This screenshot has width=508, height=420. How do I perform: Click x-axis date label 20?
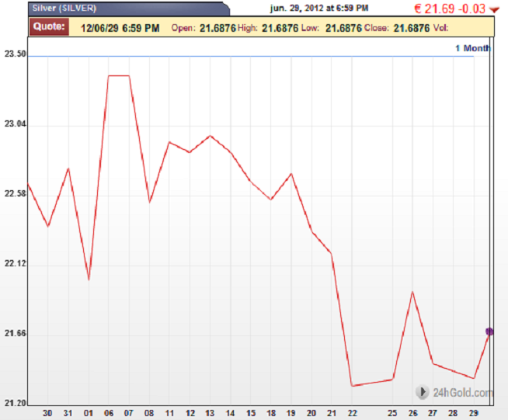click(x=311, y=413)
